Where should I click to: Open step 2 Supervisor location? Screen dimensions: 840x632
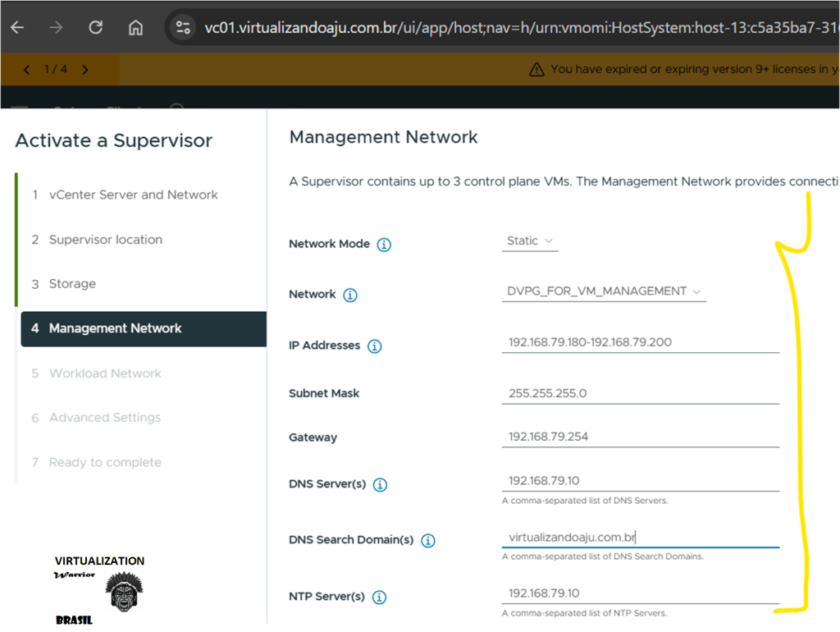pos(105,240)
